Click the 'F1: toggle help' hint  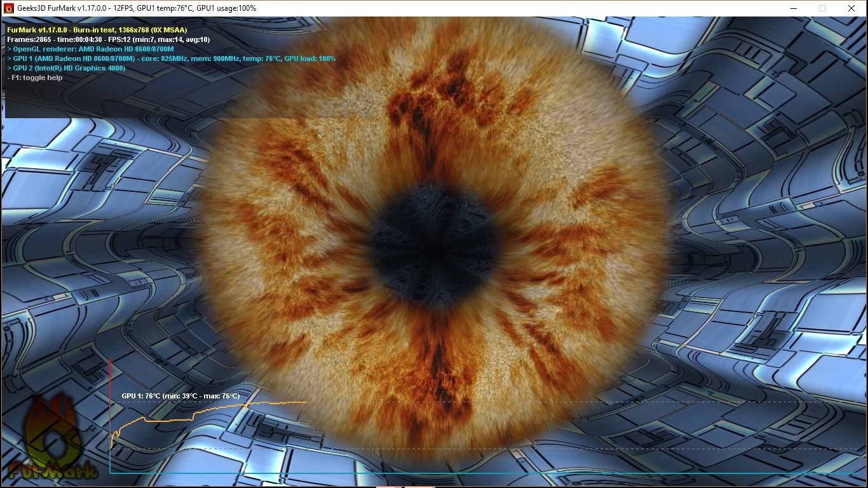pos(35,78)
